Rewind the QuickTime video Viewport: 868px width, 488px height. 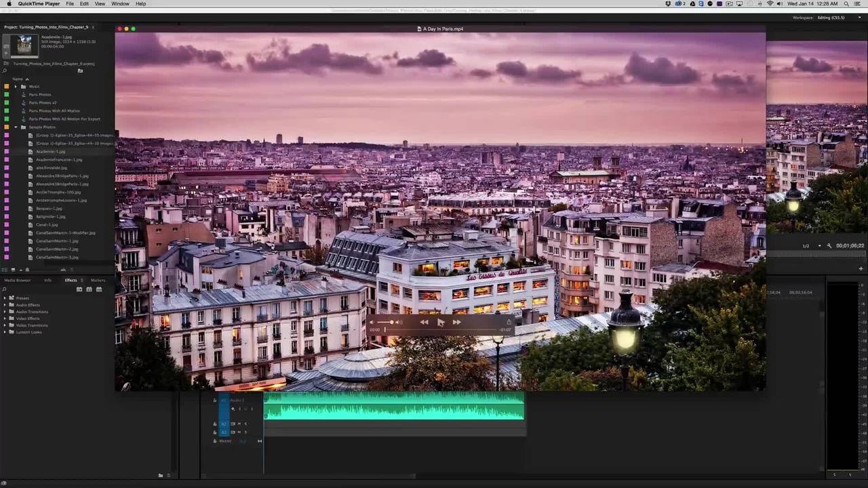click(x=424, y=323)
